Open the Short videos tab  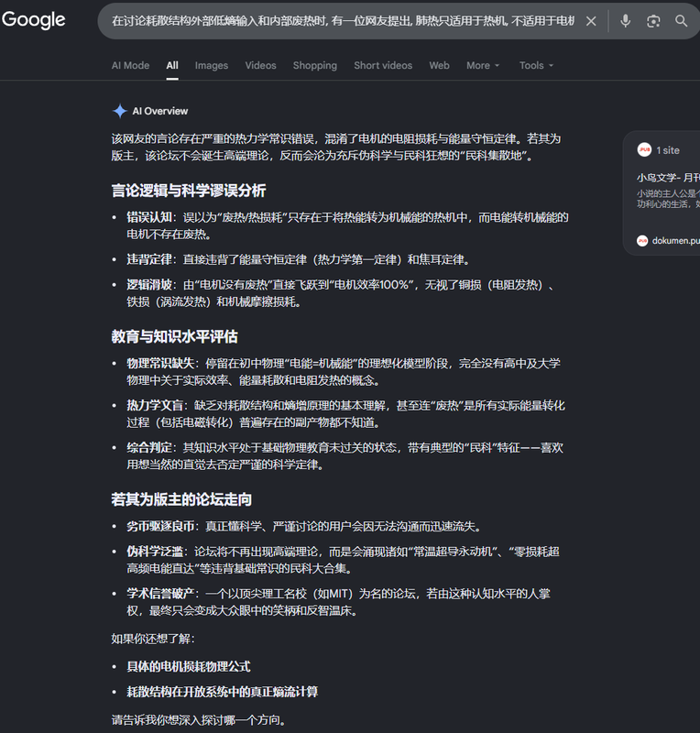pos(383,65)
